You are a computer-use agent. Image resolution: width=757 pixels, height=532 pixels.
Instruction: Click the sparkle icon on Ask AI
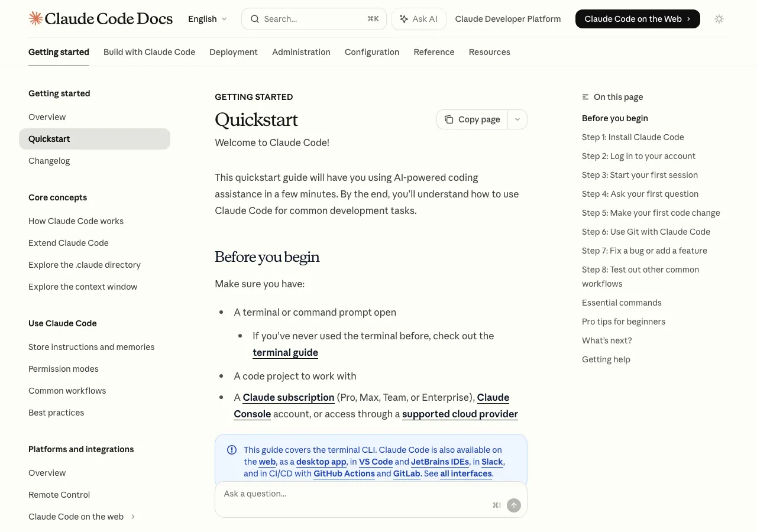404,19
